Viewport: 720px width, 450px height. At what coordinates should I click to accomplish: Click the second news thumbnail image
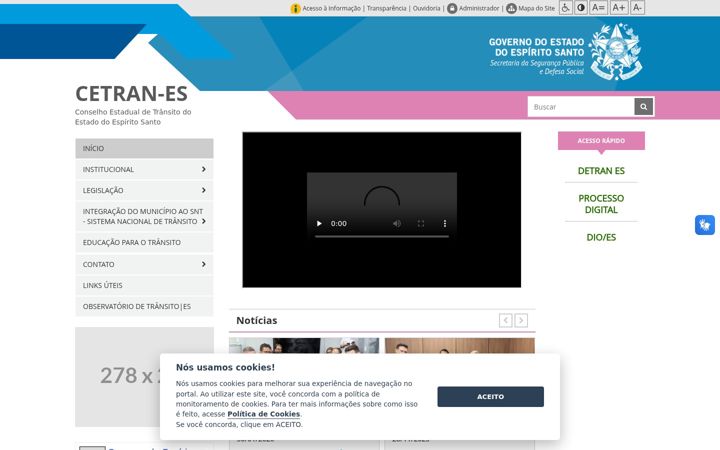(x=460, y=346)
